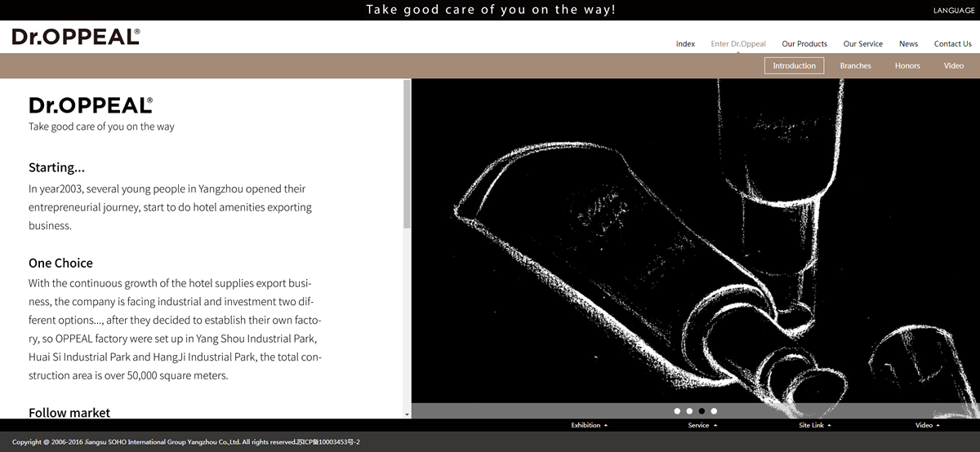Click the Dr.OPPEAL logo in introduction panel
Viewport: 980px width, 452px height.
[91, 105]
